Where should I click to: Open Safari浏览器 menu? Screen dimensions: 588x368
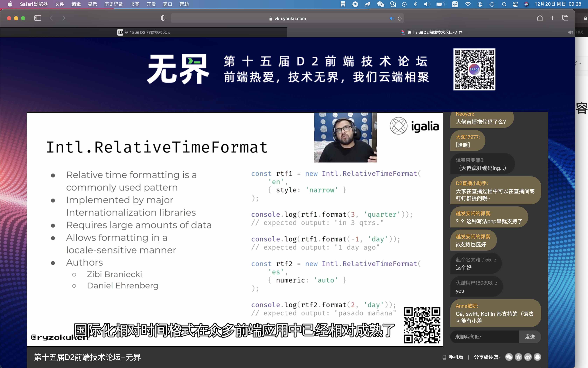tap(34, 4)
